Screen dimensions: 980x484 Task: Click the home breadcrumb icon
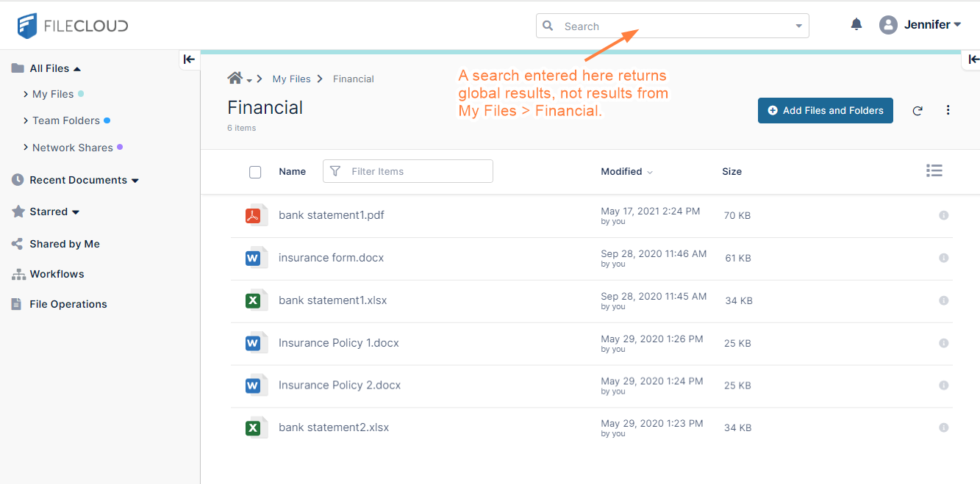[235, 79]
